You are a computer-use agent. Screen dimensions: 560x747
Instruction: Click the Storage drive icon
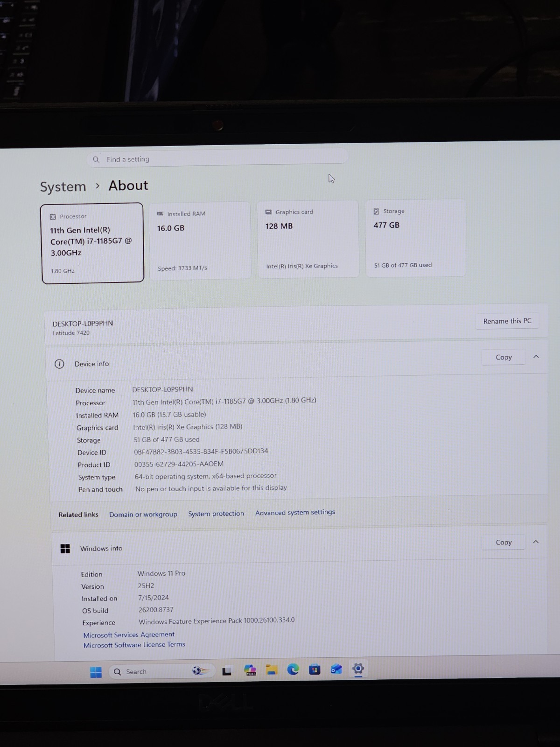(376, 211)
